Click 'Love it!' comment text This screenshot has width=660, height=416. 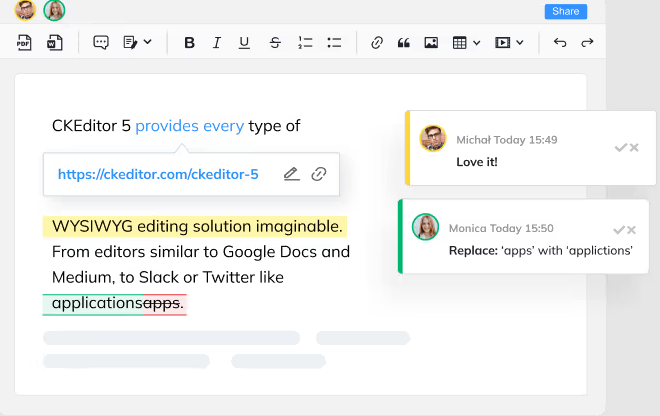click(477, 162)
